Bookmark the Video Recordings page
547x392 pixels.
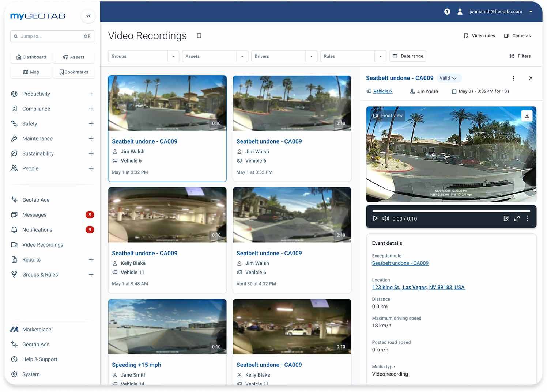[x=199, y=35]
